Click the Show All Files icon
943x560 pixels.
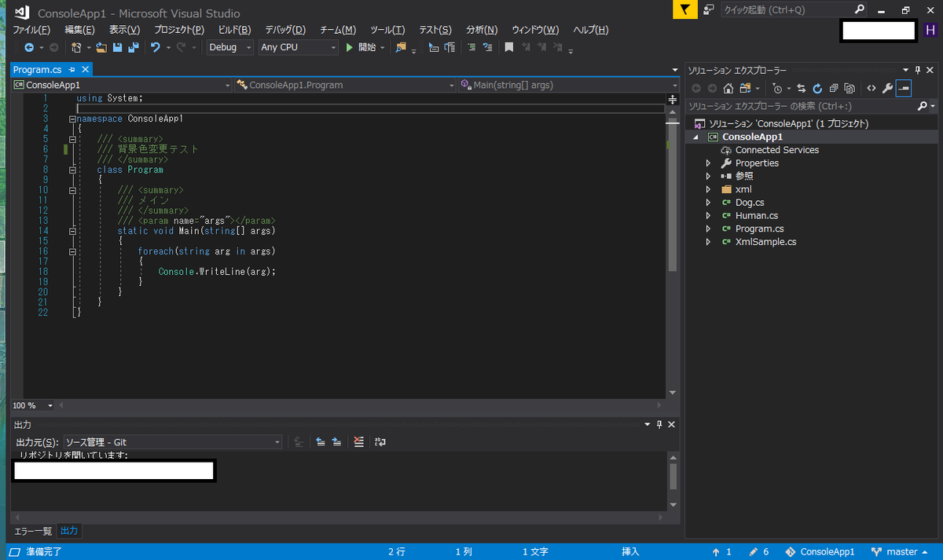[849, 88]
